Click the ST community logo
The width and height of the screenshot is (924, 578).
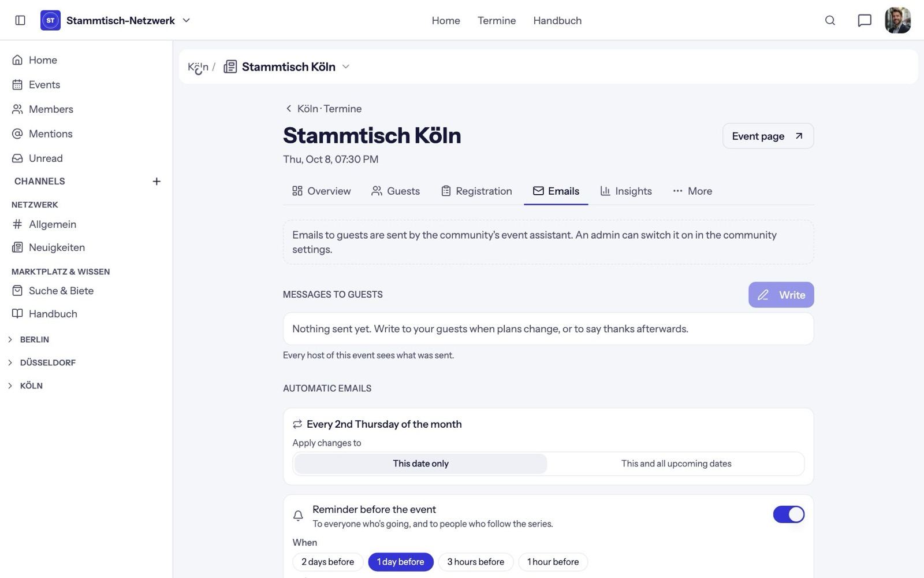50,20
